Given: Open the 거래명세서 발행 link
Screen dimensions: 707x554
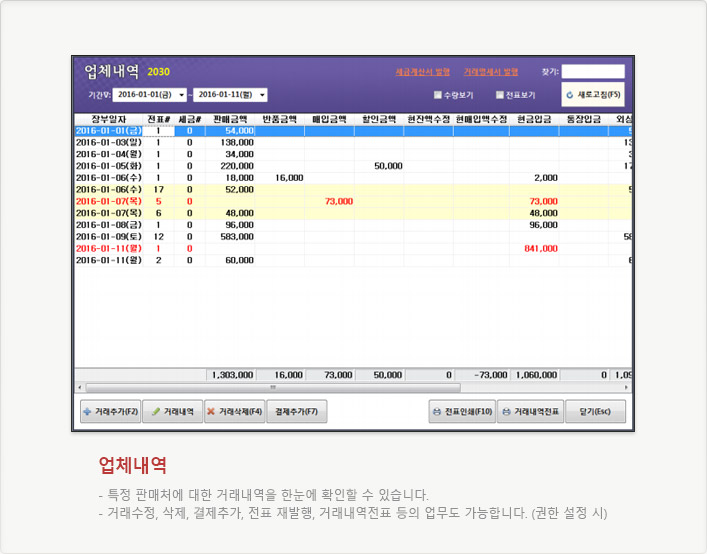Looking at the screenshot, I should 491,72.
